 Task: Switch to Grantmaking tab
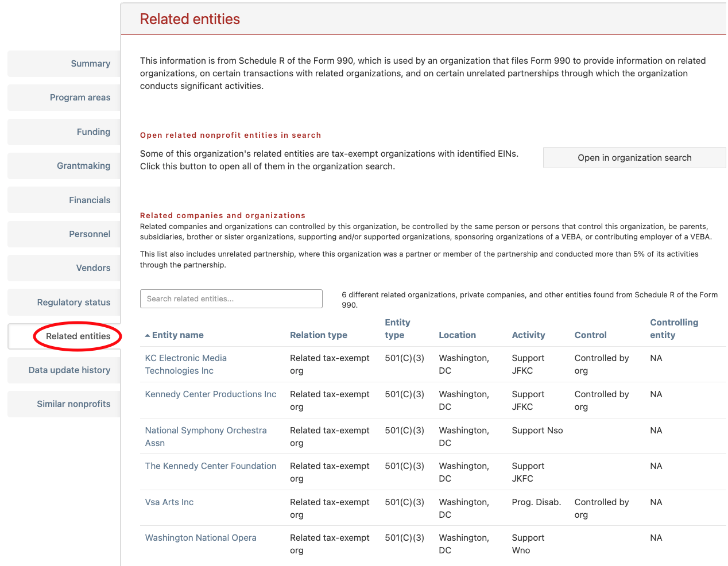tap(64, 166)
